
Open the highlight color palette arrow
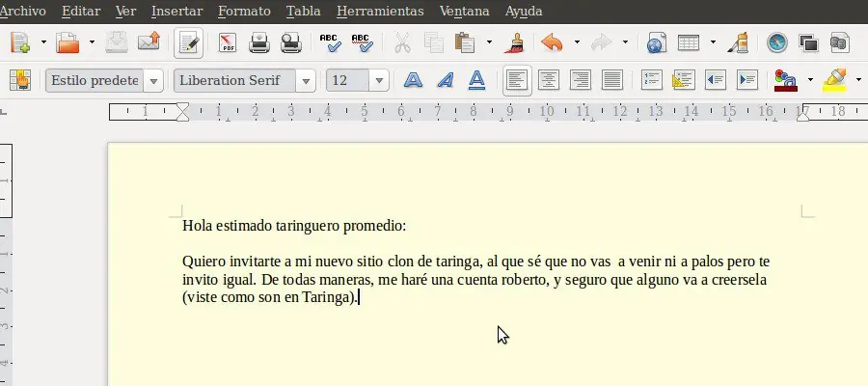click(858, 80)
